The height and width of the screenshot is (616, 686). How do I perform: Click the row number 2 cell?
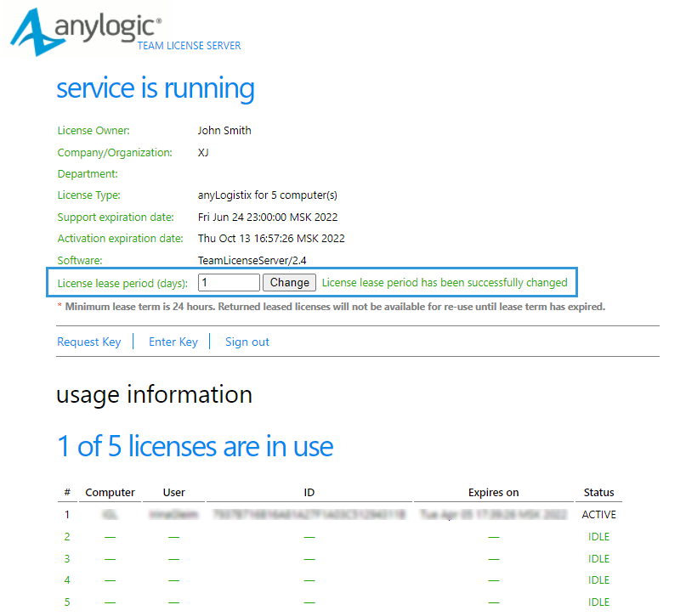click(x=67, y=537)
